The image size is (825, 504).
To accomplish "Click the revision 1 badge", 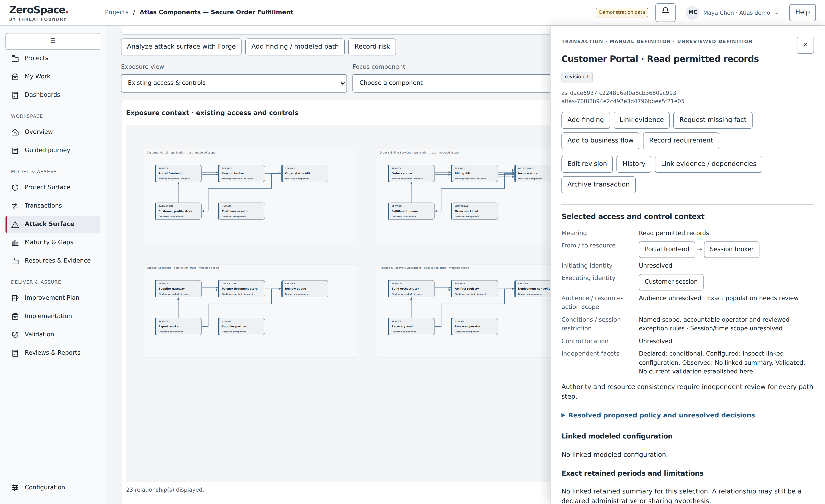I will click(x=577, y=77).
